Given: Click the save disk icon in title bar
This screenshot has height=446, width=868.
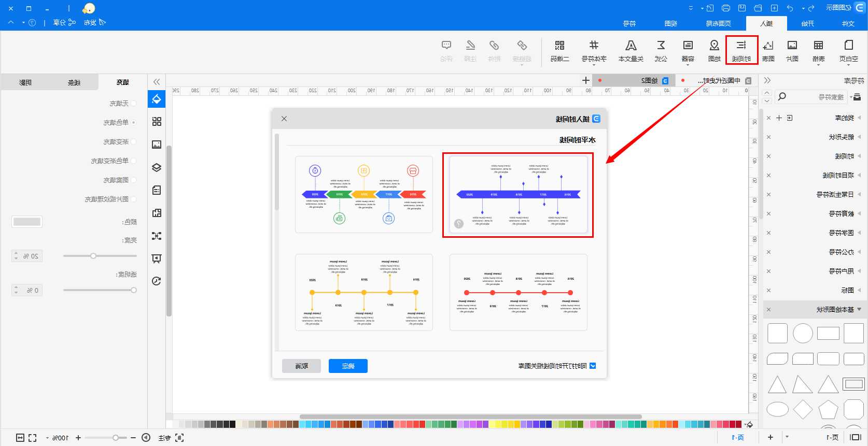Looking at the screenshot, I should tap(742, 8).
